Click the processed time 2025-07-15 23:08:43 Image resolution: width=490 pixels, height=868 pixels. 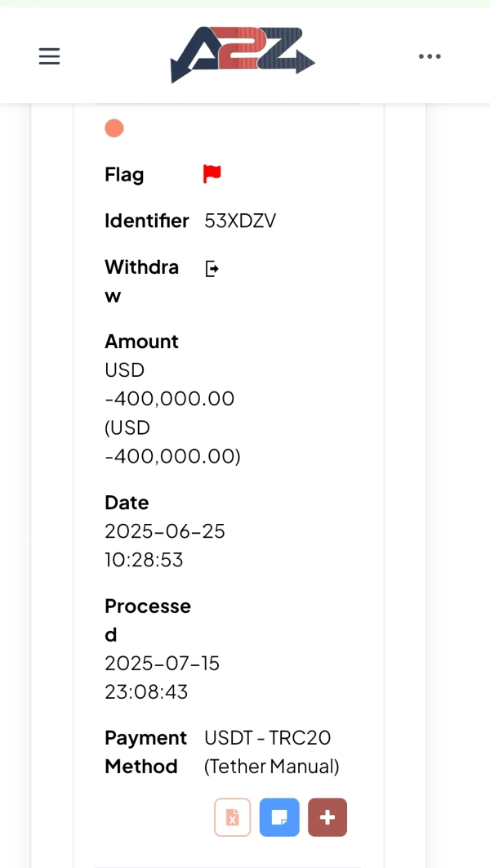pos(162,678)
